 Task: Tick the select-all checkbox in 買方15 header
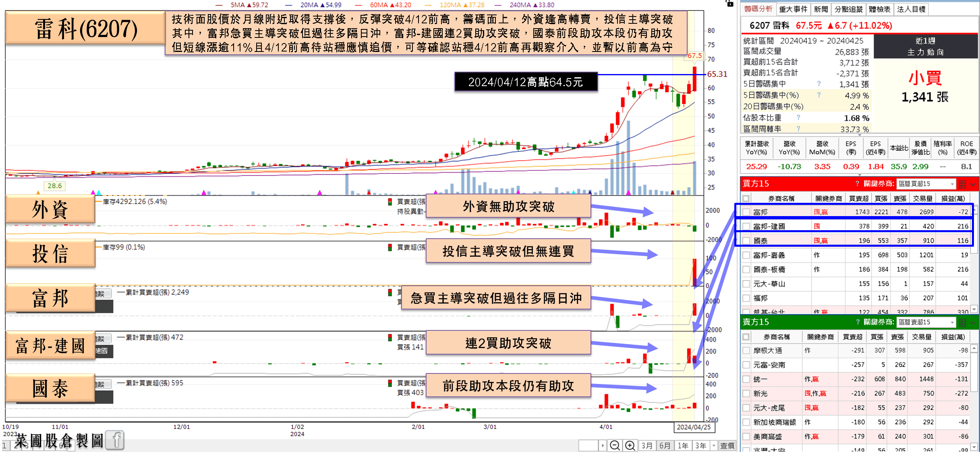[x=746, y=198]
